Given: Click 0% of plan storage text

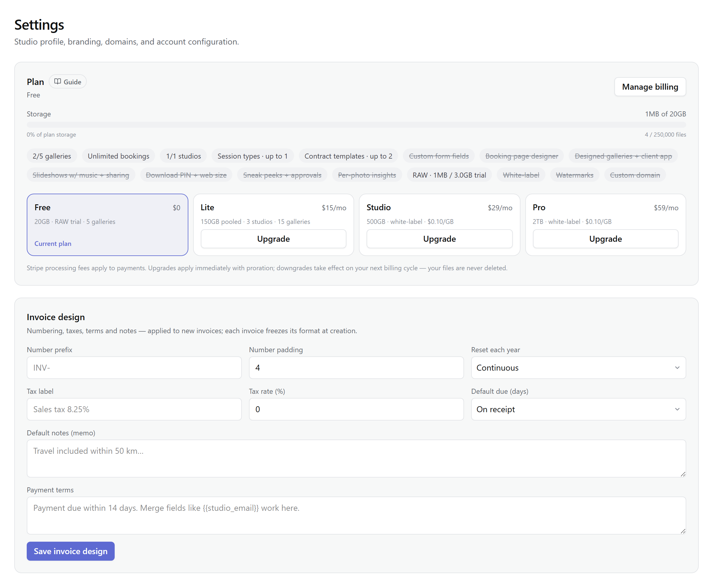Looking at the screenshot, I should 51,135.
